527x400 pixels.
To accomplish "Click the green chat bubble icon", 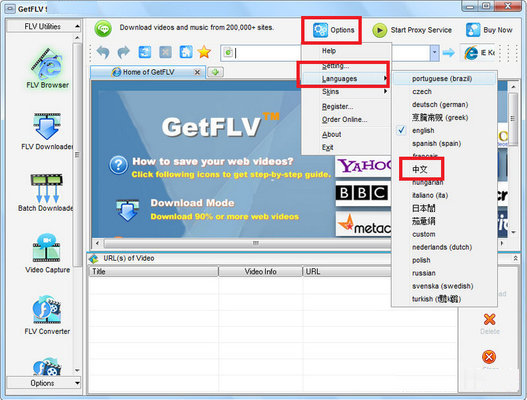I will pyautogui.click(x=103, y=29).
